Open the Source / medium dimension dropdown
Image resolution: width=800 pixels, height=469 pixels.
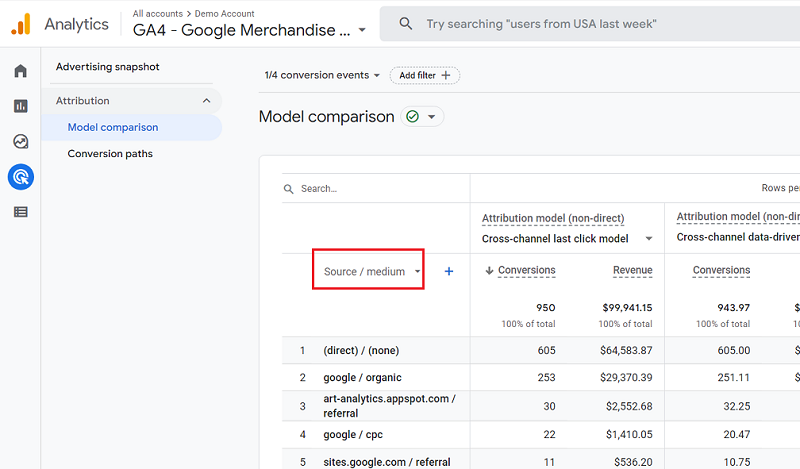pos(372,271)
